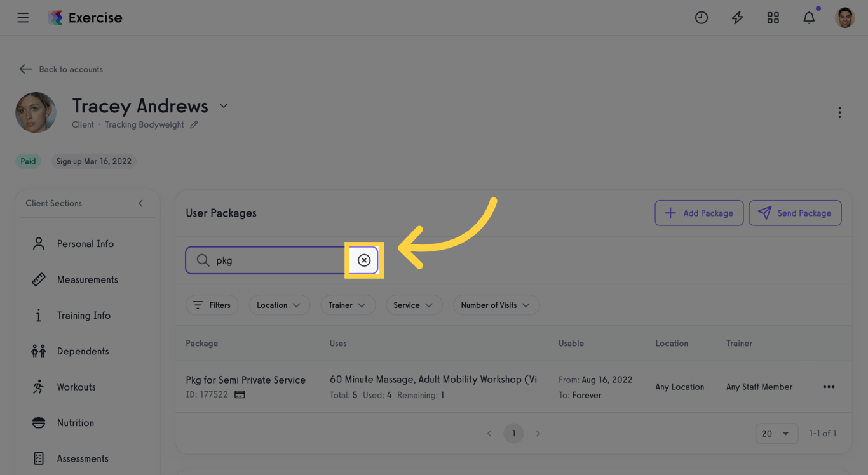Click the search magnifier icon
868x475 pixels.
203,260
